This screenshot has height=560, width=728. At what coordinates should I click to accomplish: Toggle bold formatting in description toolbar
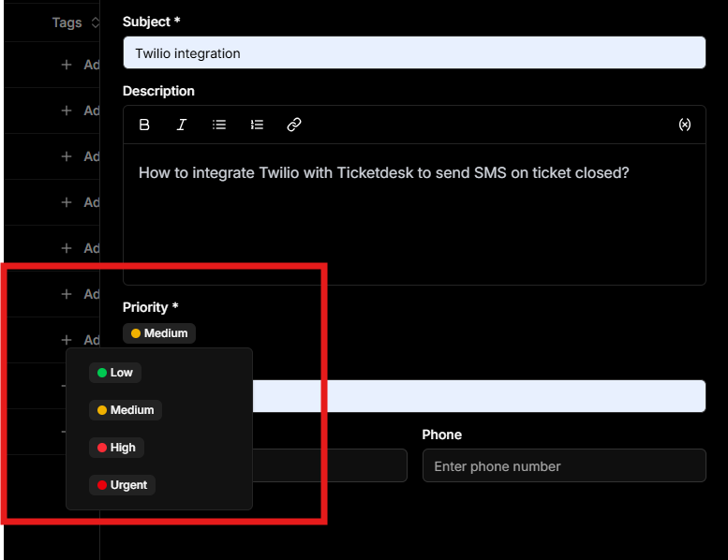click(144, 125)
